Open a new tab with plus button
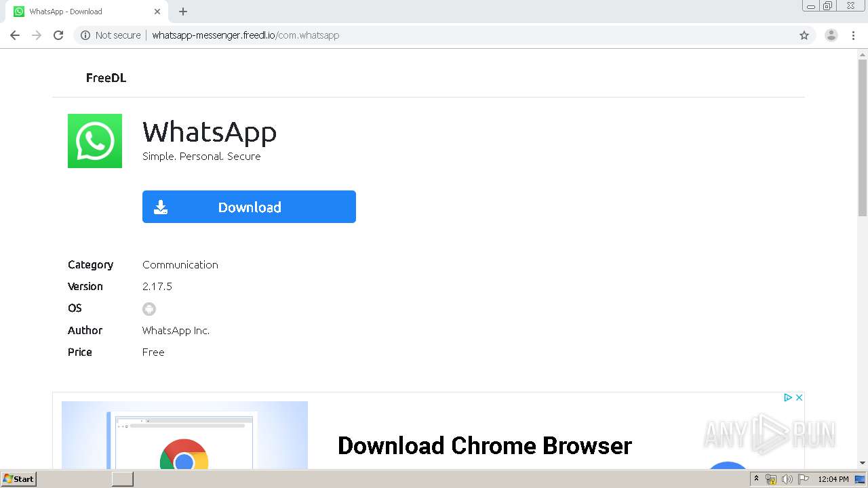Image resolution: width=868 pixels, height=488 pixels. [x=183, y=12]
